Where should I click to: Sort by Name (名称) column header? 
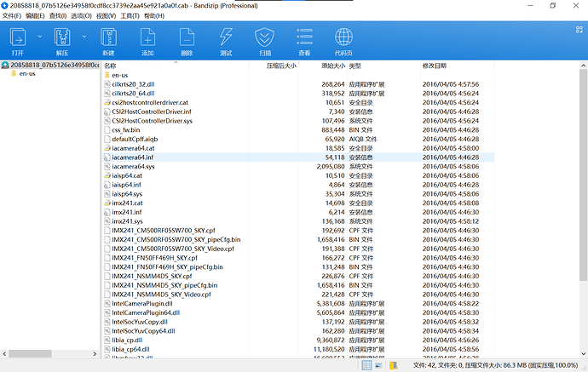pyautogui.click(x=110, y=66)
